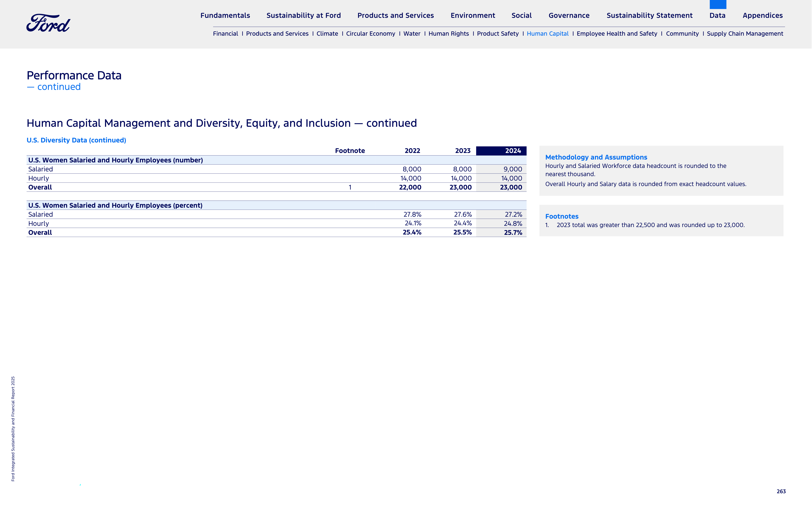Image resolution: width=812 pixels, height=508 pixels.
Task: Select the 27.8% salaried 2022 value
Action: coord(412,214)
